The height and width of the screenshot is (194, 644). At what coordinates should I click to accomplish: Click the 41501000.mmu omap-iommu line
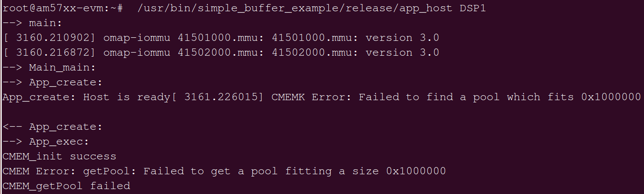(271, 38)
